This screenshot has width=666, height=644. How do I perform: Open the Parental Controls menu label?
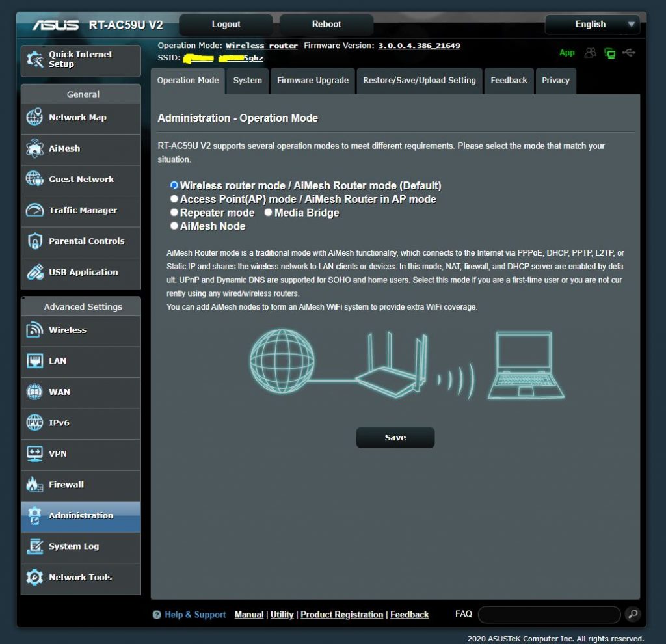(87, 241)
